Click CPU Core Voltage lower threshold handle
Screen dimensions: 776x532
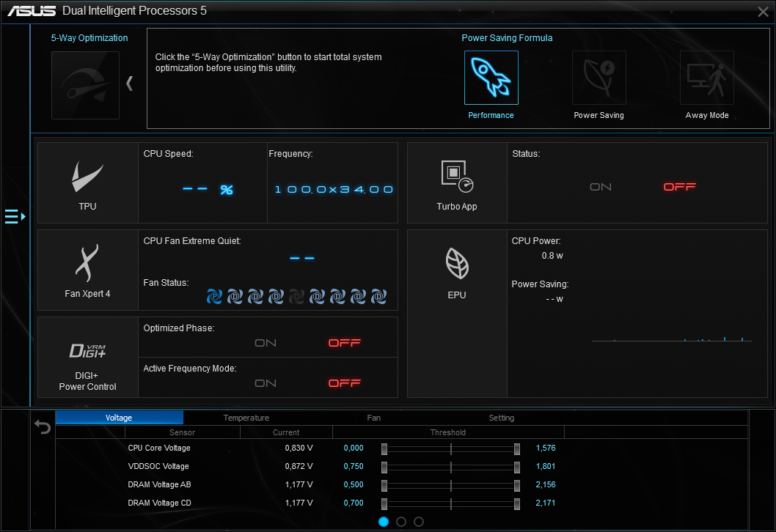click(384, 449)
